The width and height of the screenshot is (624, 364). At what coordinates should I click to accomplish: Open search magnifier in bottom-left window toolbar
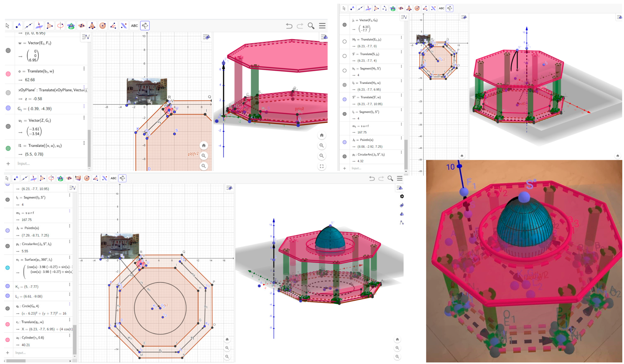(390, 178)
